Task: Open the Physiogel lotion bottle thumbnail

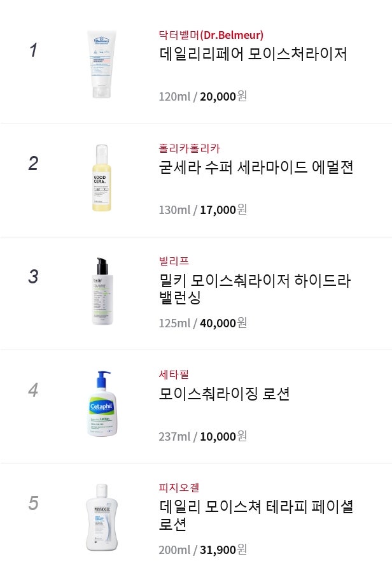Action: 102,517
